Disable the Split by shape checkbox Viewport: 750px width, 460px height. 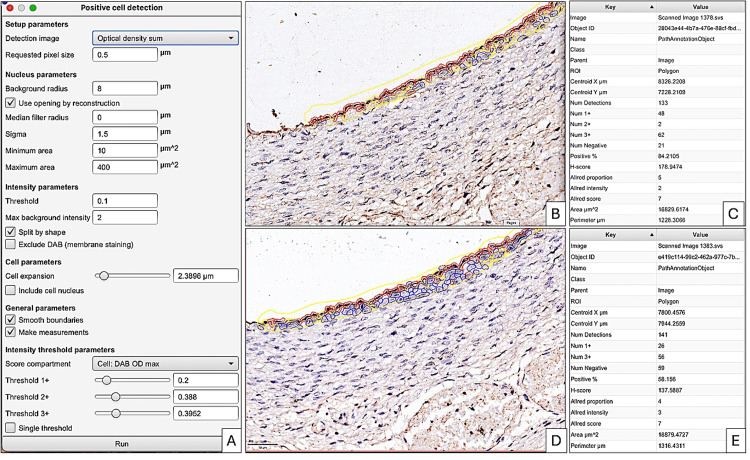click(x=11, y=232)
